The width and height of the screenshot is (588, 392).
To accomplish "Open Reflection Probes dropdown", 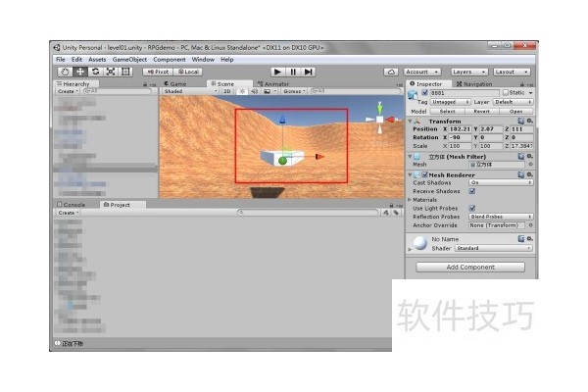I will [x=501, y=217].
